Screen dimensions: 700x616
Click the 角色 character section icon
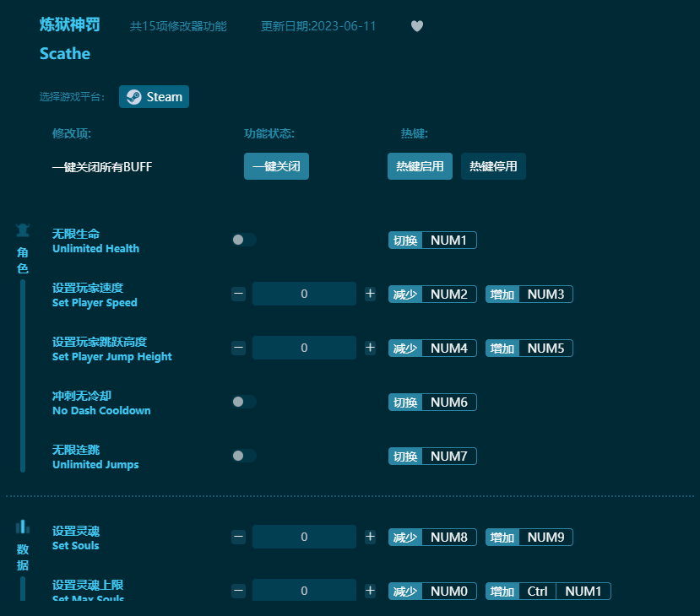[x=22, y=229]
